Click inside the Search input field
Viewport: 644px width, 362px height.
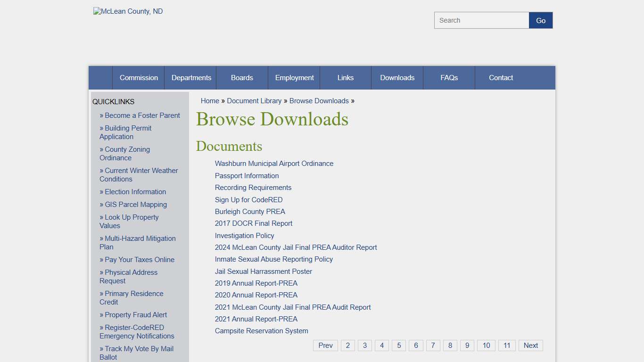[x=481, y=20]
